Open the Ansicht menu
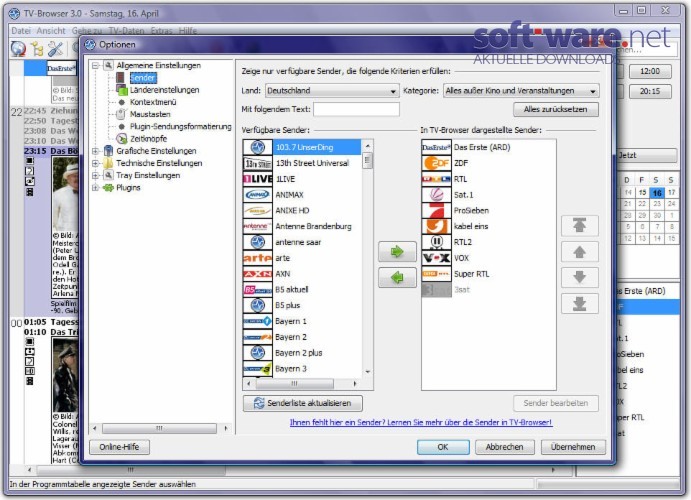Viewport: 691px width, 500px height. pyautogui.click(x=51, y=31)
